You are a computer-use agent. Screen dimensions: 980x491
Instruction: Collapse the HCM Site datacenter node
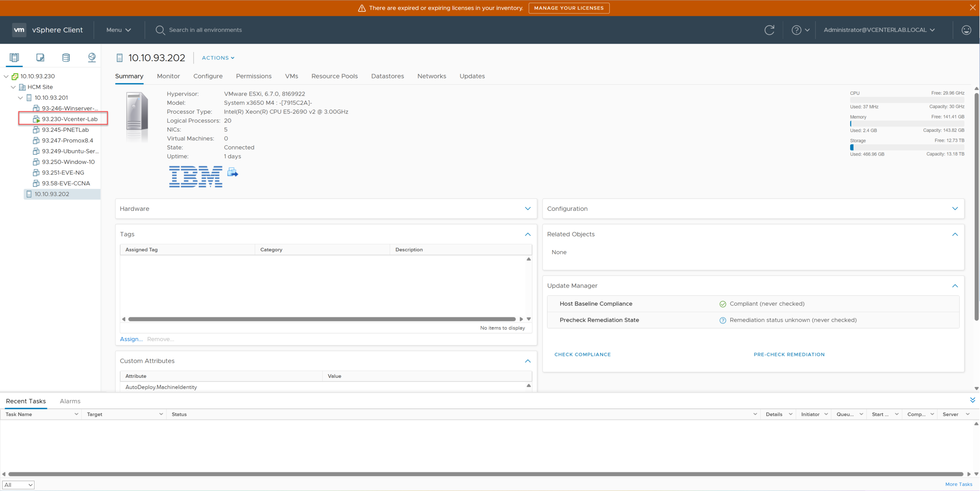point(13,87)
